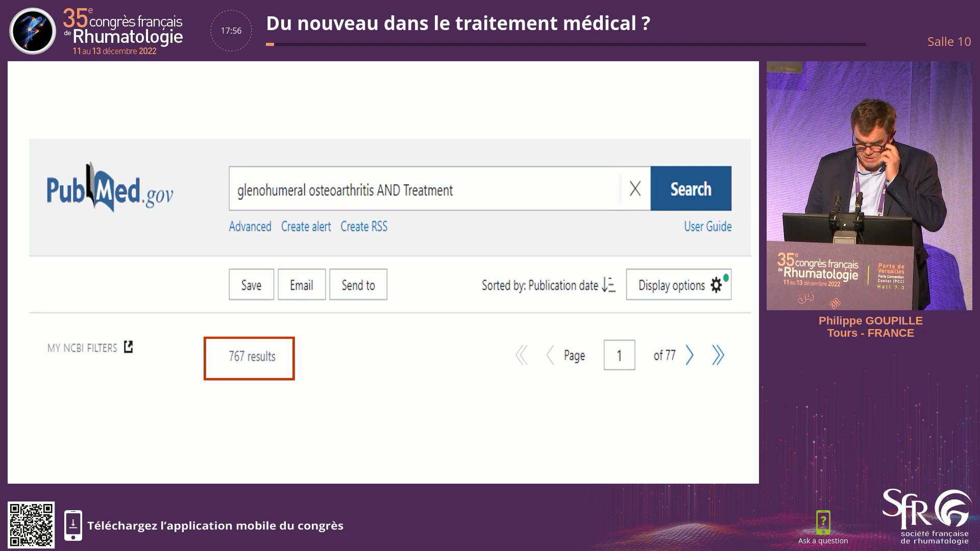Click the Ask a question icon
This screenshot has height=551, width=980.
[x=823, y=522]
